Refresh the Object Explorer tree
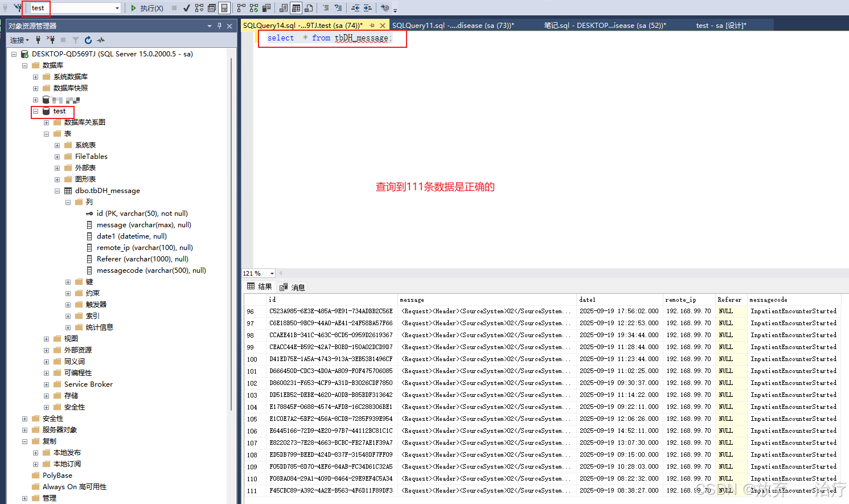849x504 pixels. tap(88, 40)
